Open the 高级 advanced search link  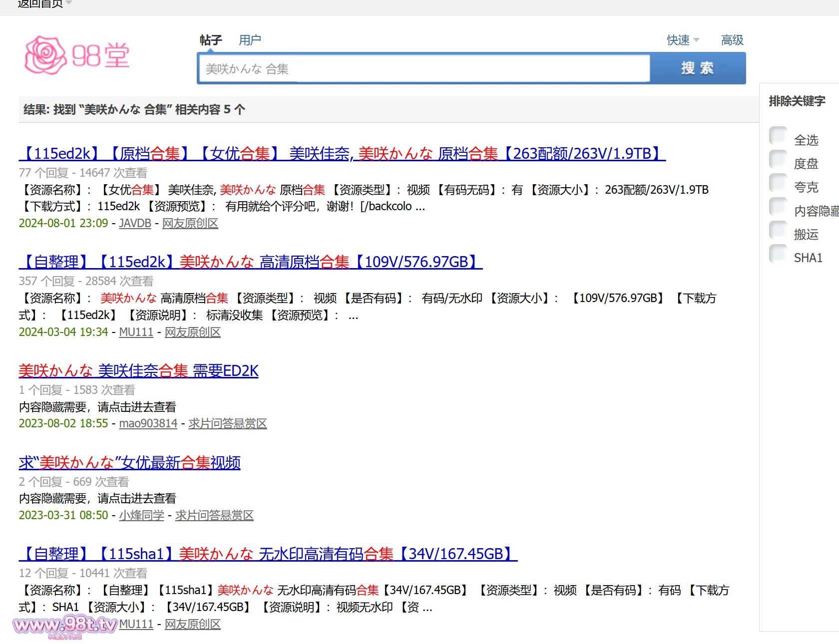(x=732, y=40)
